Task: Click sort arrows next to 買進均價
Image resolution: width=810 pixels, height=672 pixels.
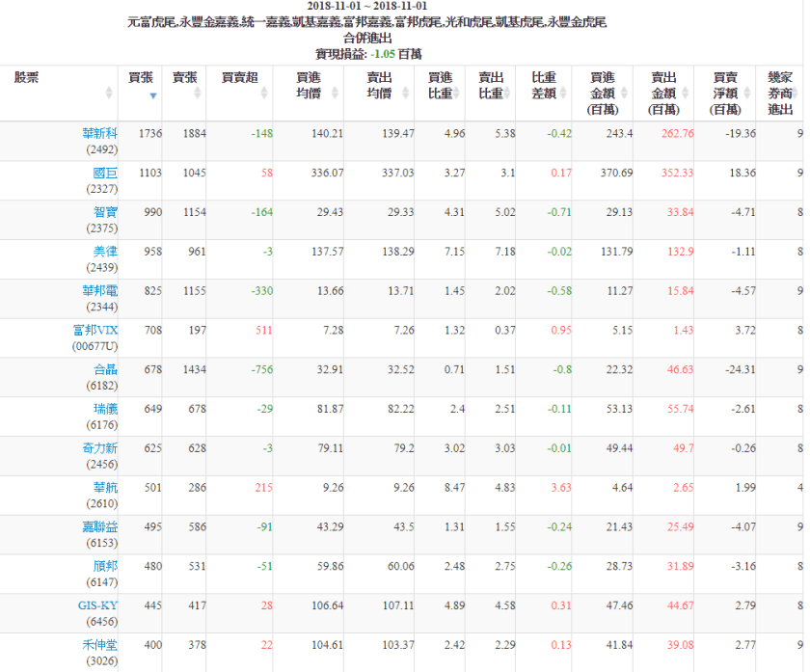Action: click(336, 94)
